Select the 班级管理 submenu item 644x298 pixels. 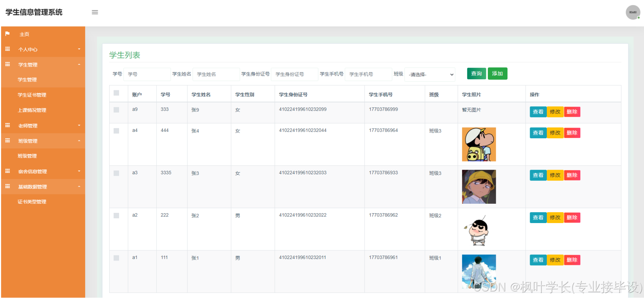tap(27, 156)
